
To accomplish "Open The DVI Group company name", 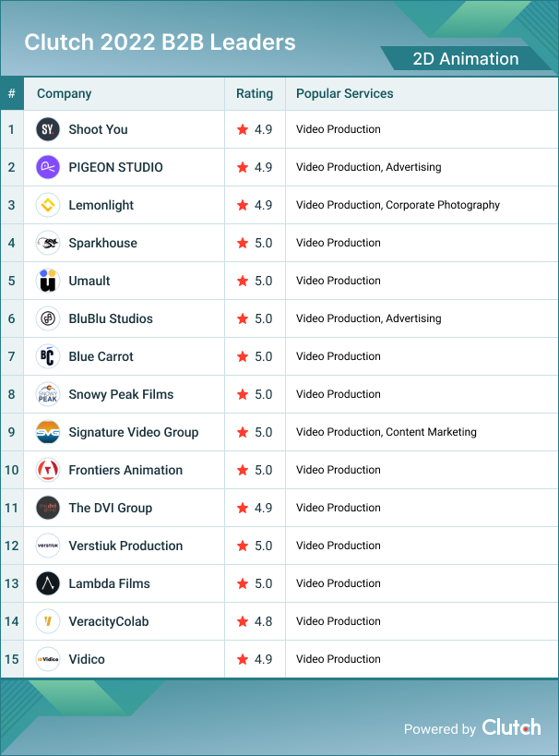I will click(x=110, y=508).
